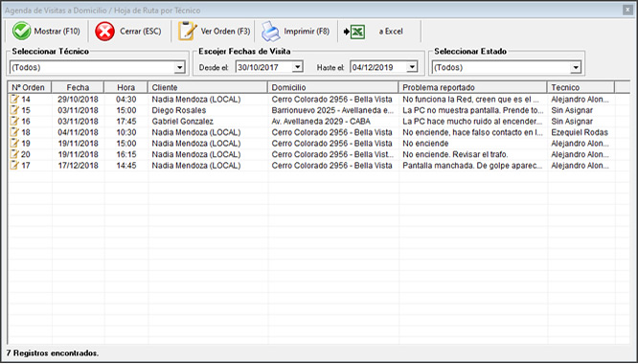The width and height of the screenshot is (638, 364).
Task: Click hour 10:30 cell
Action: pos(126,132)
